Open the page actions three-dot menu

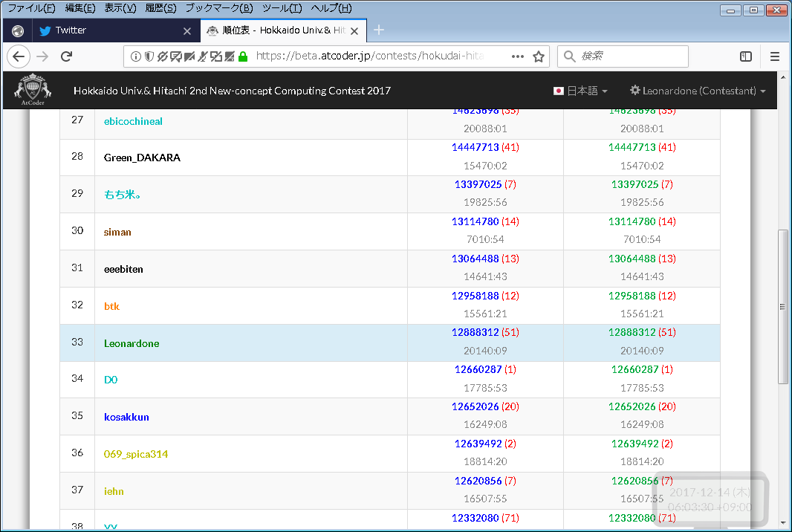pyautogui.click(x=518, y=56)
